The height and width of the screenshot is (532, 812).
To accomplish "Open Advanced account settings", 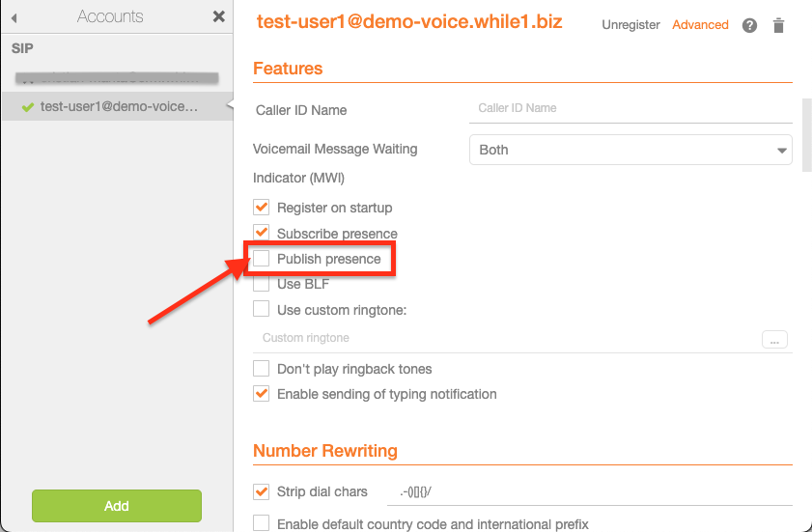I will click(700, 25).
